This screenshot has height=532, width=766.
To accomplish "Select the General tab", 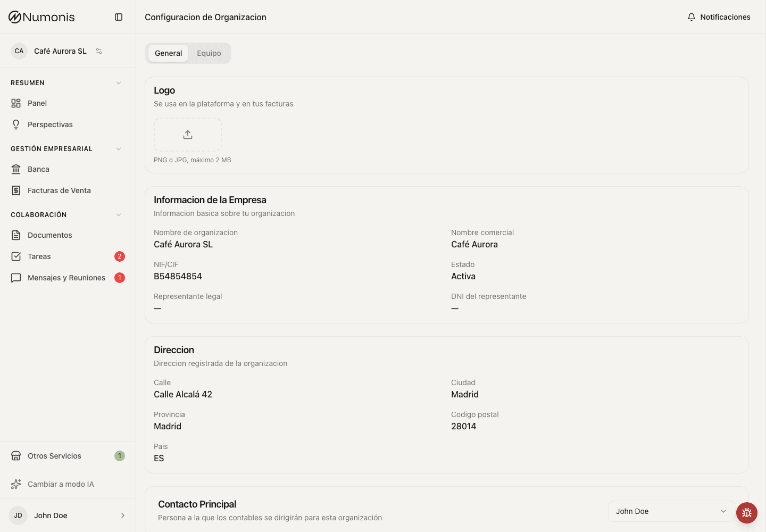I will [x=168, y=53].
